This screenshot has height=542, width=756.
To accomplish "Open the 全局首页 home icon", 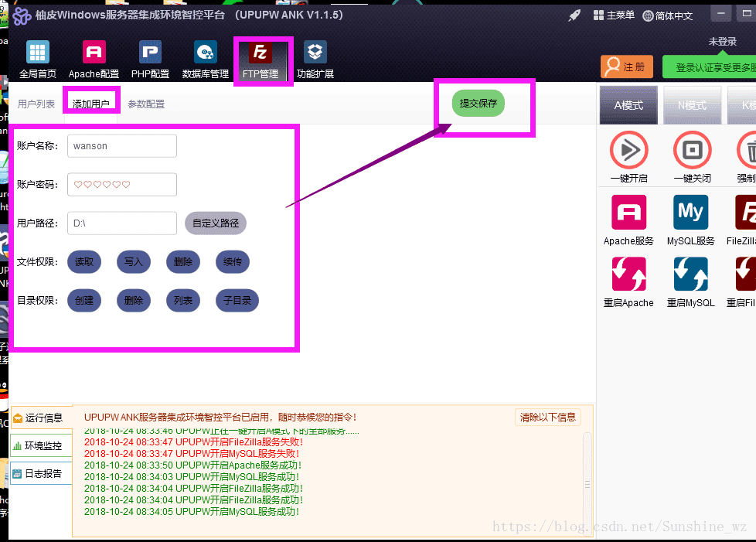I will pos(38,60).
